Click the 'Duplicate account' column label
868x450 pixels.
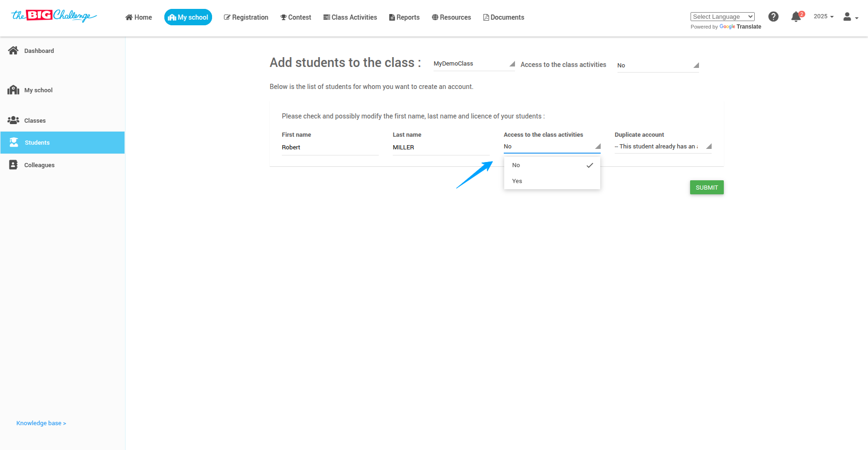[640, 135]
